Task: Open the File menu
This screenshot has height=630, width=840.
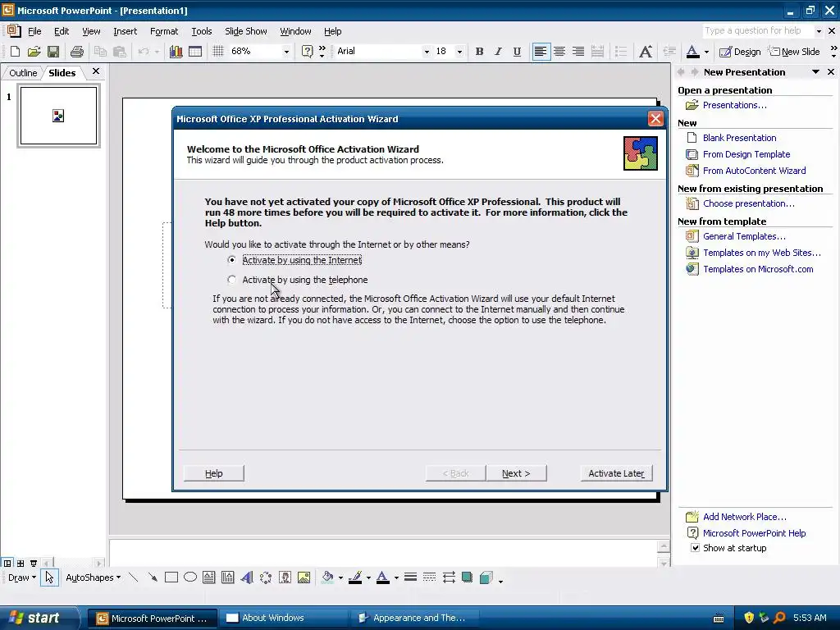Action: pos(34,31)
